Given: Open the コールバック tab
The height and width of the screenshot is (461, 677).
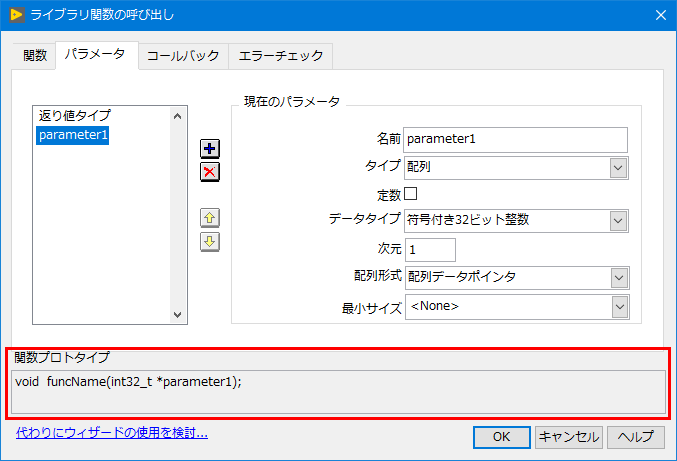Looking at the screenshot, I should (x=183, y=56).
